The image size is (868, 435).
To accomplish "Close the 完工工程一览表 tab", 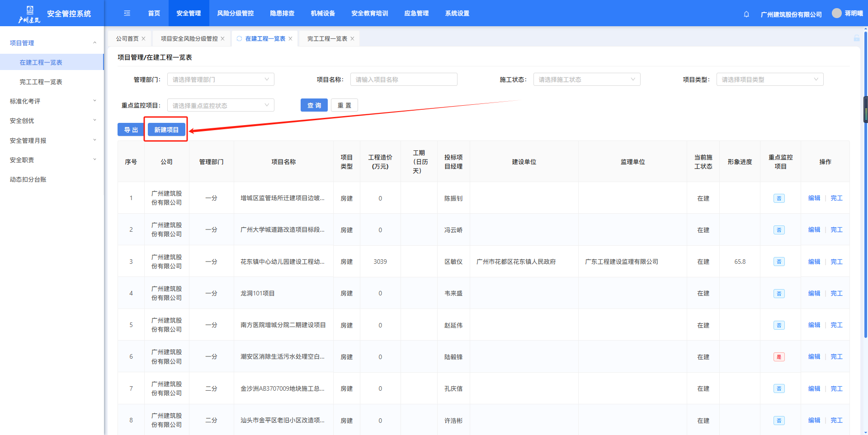I will click(353, 39).
